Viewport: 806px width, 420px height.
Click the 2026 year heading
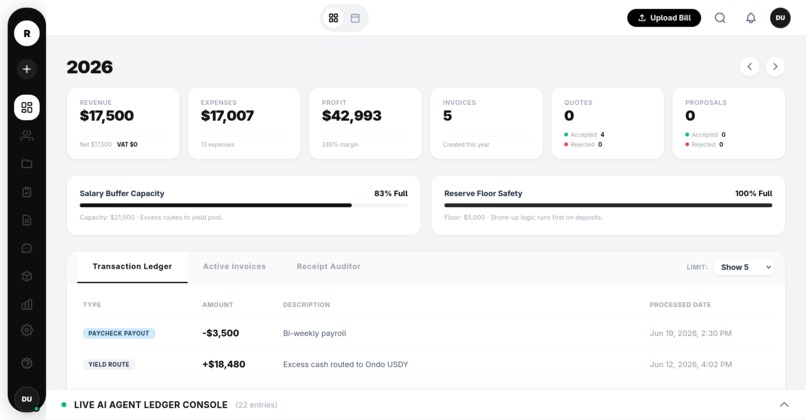90,67
